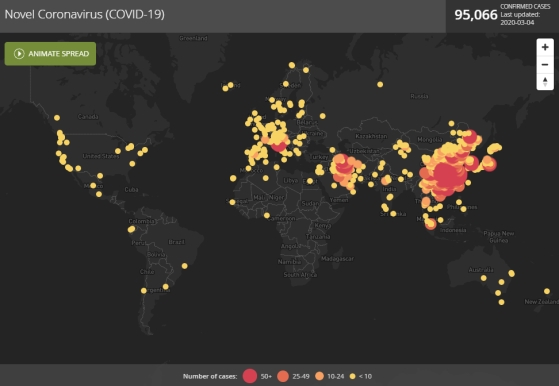Select the lone yellow marker in northern Russia
Image resolution: width=559 pixels, height=386 pixels.
(x=380, y=84)
